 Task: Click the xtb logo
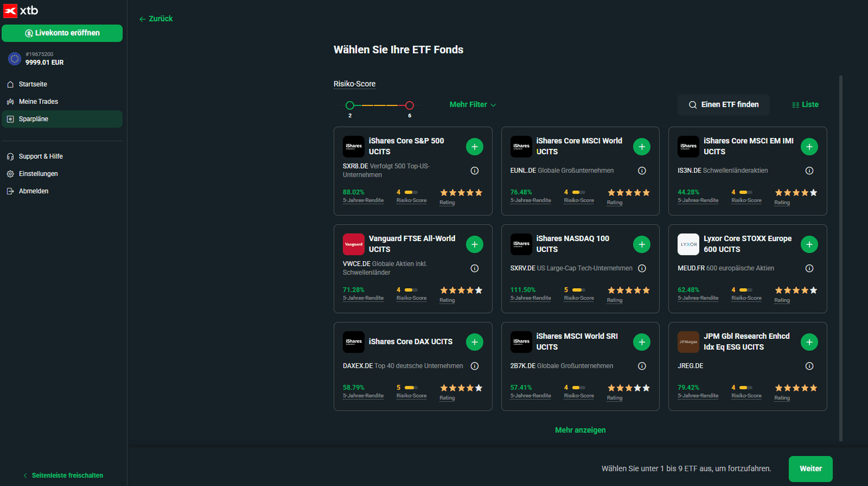[20, 11]
